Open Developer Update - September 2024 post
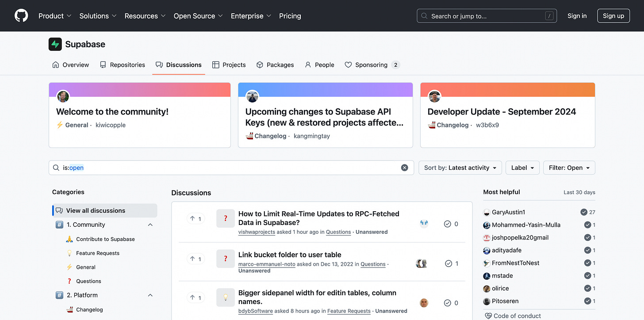Screen dimensions: 644x320 (x=502, y=112)
